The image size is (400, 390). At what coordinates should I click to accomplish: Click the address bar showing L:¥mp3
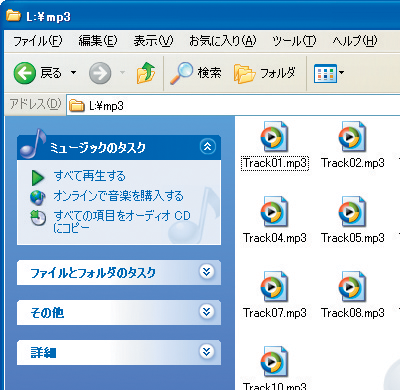[233, 106]
